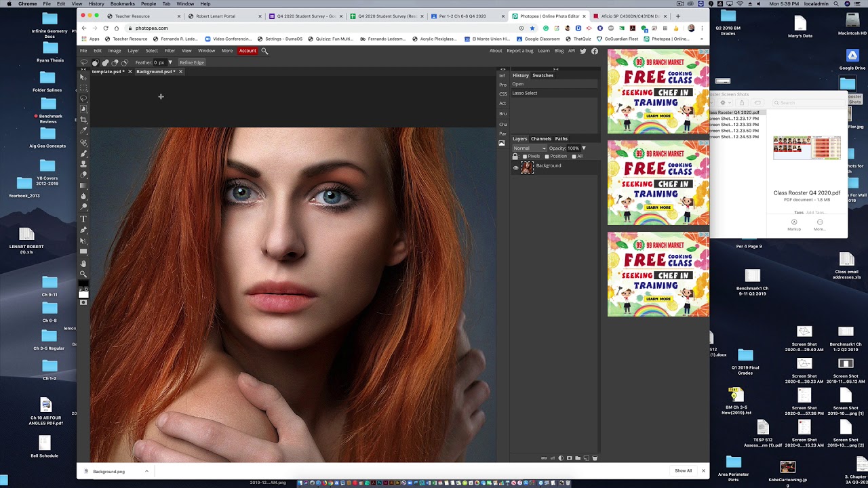Select the Background layer thumbnail
868x488 pixels.
[x=527, y=167]
